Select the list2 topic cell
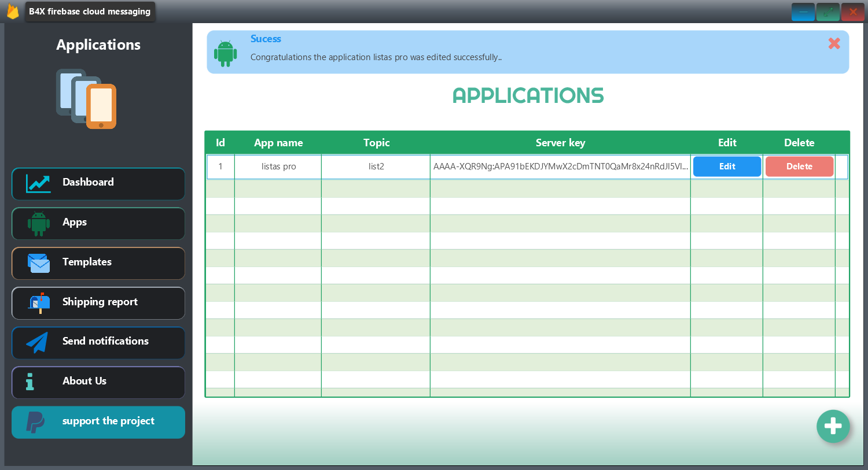Viewport: 868px width, 470px height. coord(376,166)
